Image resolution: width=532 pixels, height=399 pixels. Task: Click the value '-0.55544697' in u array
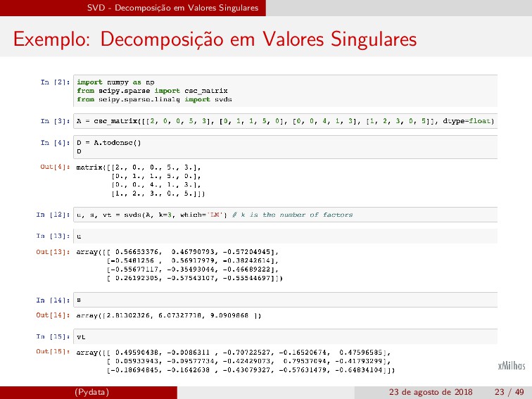(x=247, y=278)
